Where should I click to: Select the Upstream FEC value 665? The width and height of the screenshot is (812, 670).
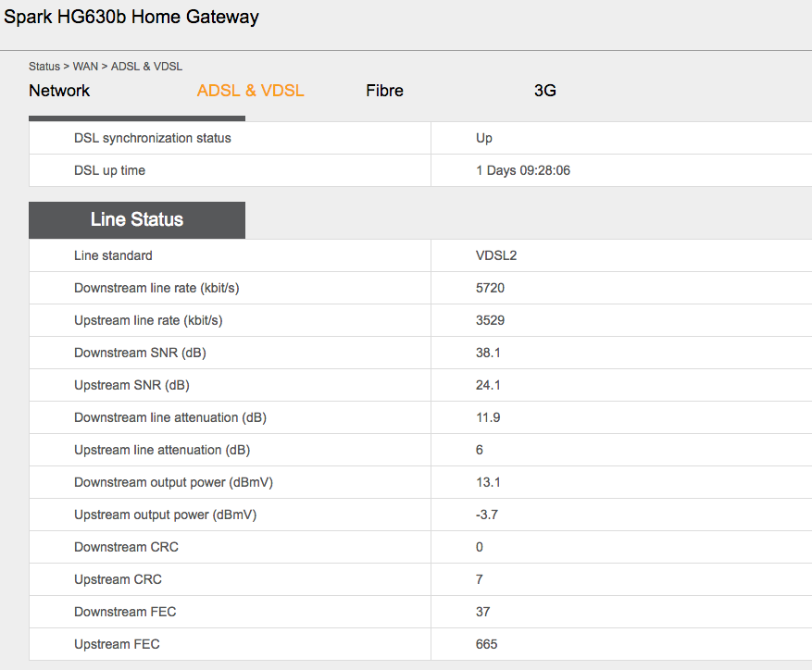point(486,645)
